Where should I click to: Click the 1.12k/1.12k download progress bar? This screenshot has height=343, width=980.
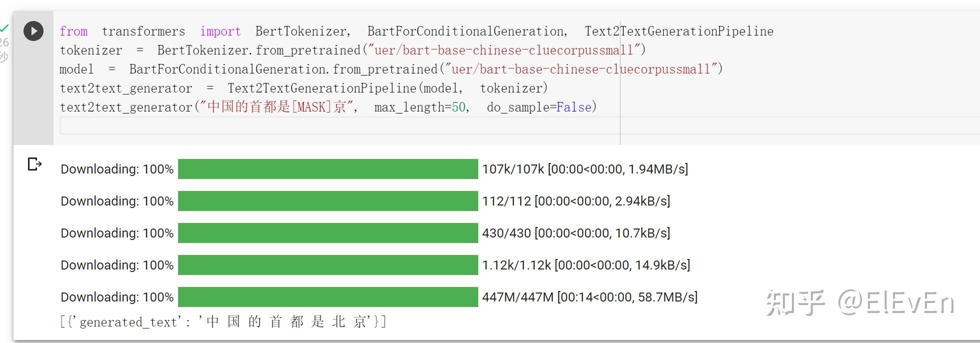[x=328, y=265]
